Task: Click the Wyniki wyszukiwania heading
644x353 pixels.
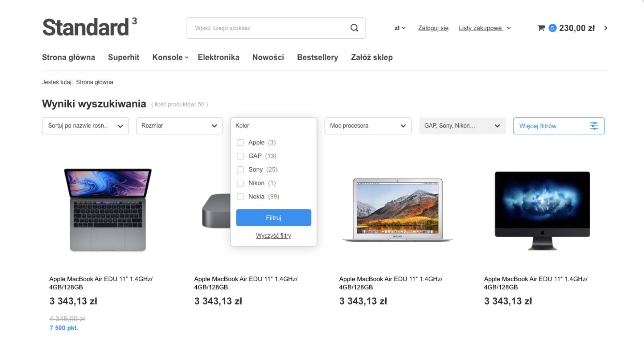Action: [94, 104]
